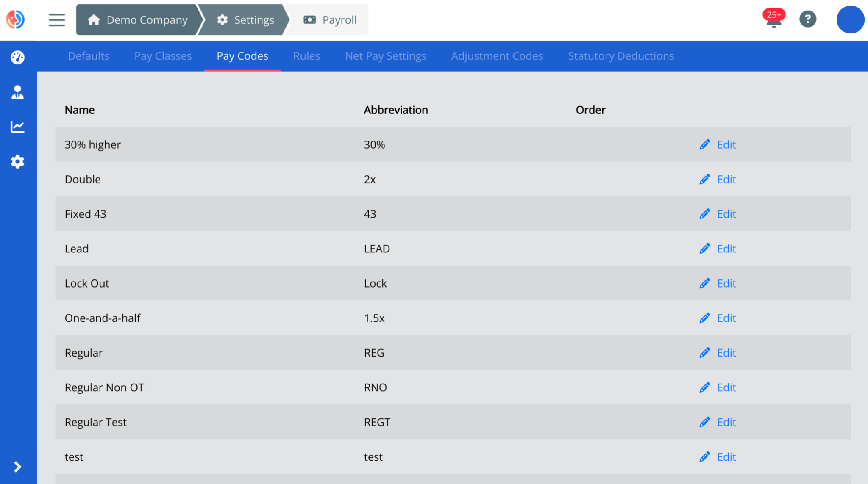
Task: Click the dashboard palette icon in sidebar
Action: (17, 57)
